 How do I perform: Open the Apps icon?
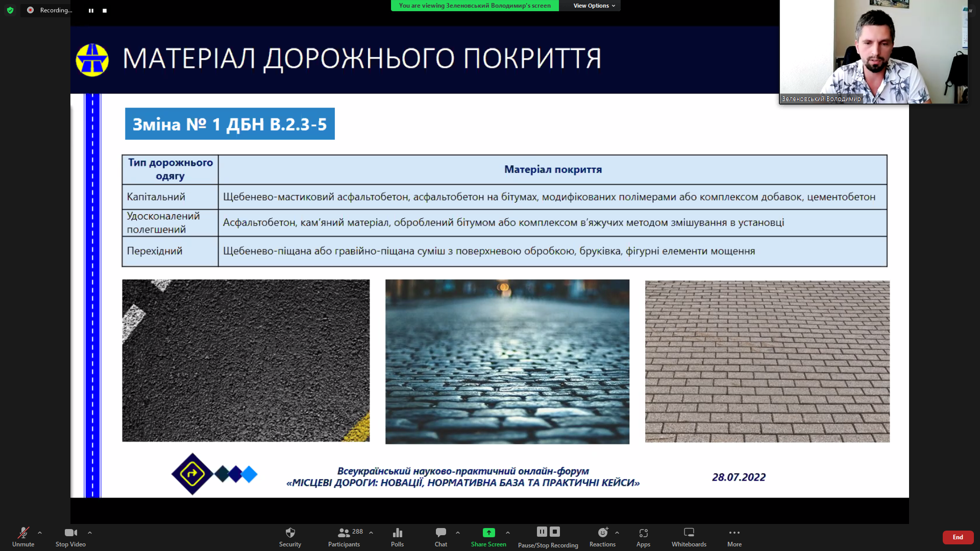click(643, 533)
